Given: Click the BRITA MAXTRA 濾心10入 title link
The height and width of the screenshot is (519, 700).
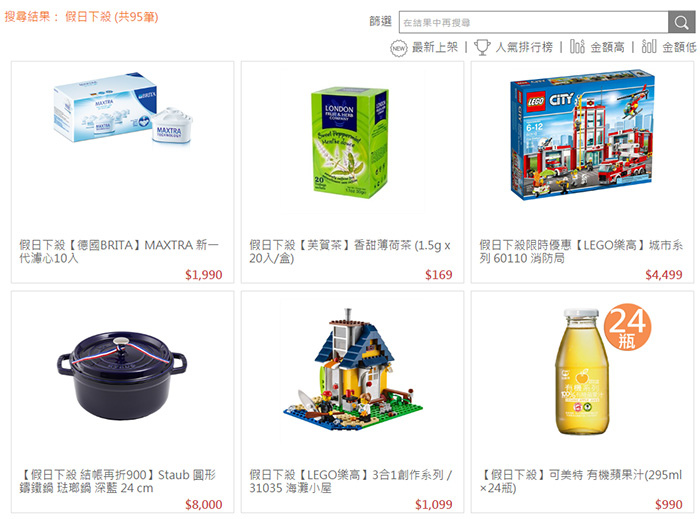Looking at the screenshot, I should [x=119, y=251].
